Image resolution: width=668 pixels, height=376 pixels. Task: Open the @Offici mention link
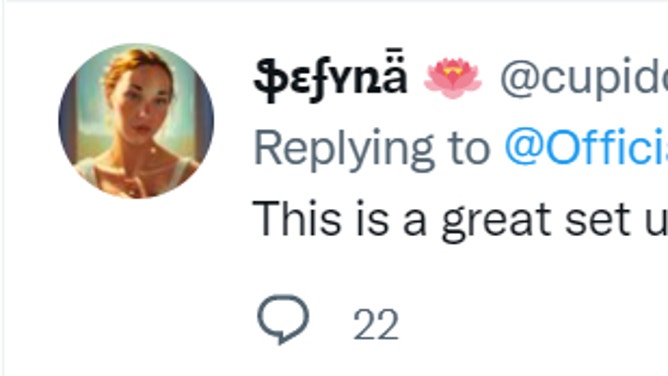586,147
